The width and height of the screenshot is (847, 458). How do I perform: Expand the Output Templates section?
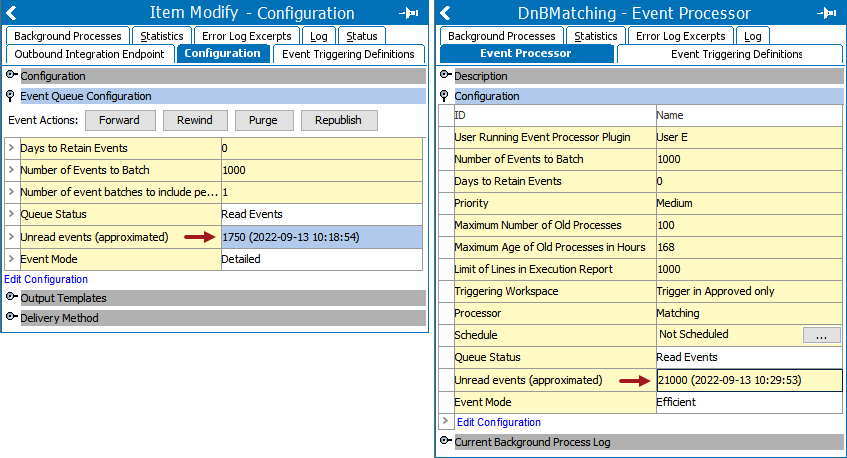[11, 298]
